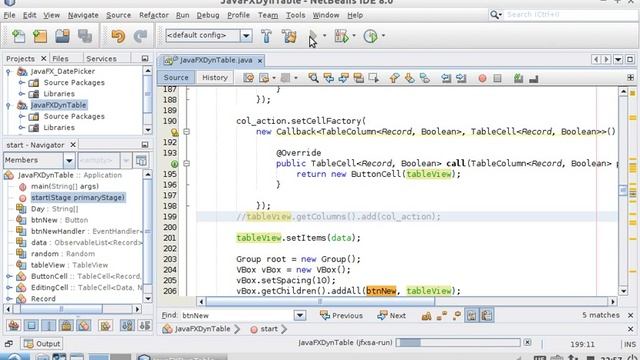Click the editor Find Selection magnifier icon
The image size is (640, 360).
coord(313,78)
